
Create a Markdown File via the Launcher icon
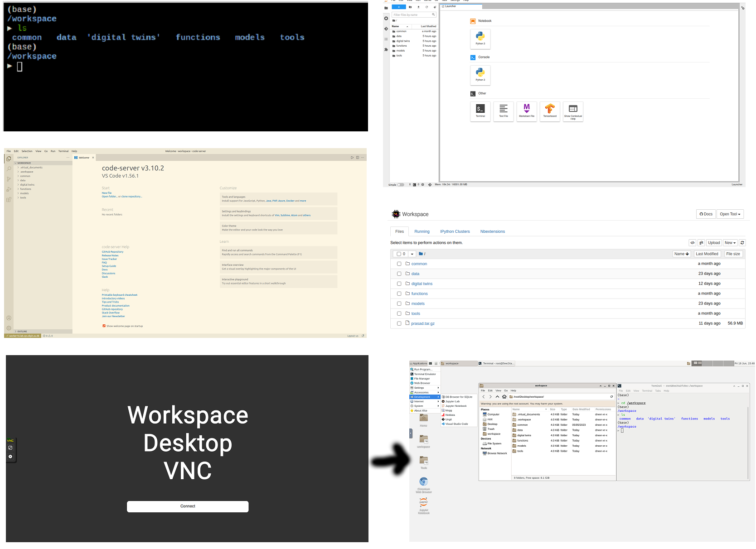tap(526, 111)
